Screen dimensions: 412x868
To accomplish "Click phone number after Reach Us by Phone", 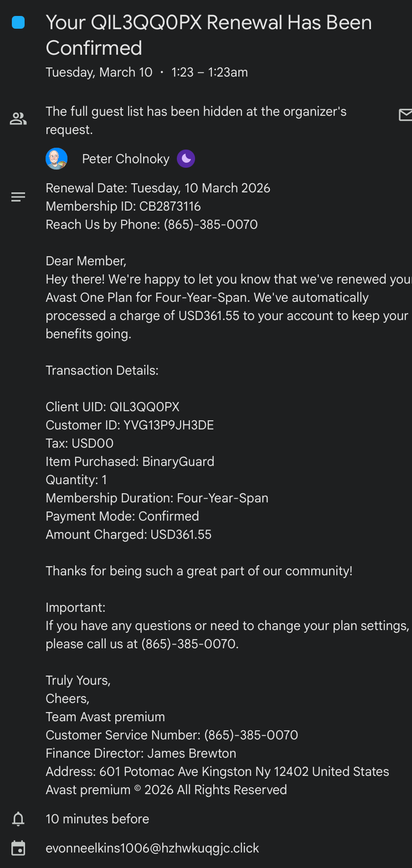I will pos(211,225).
